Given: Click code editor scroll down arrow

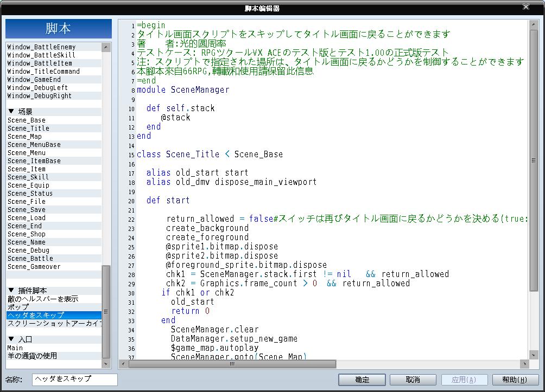Looking at the screenshot, I should pyautogui.click(x=534, y=355).
